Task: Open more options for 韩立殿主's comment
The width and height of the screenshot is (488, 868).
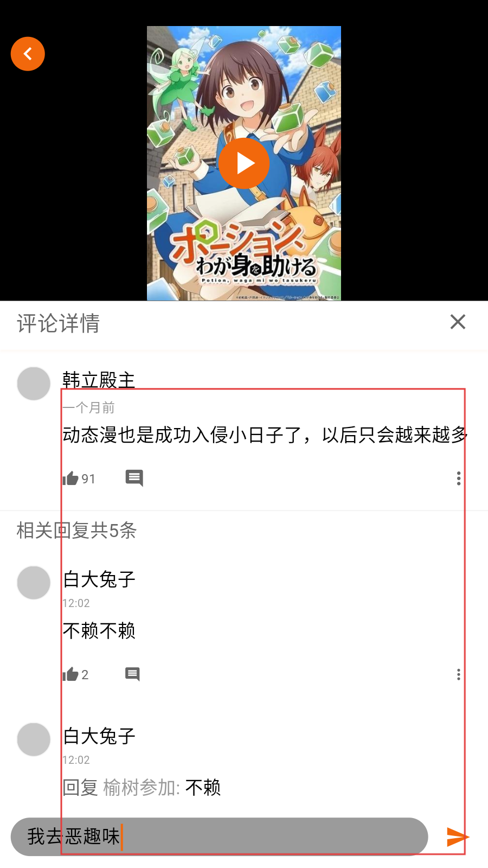Action: pyautogui.click(x=459, y=478)
